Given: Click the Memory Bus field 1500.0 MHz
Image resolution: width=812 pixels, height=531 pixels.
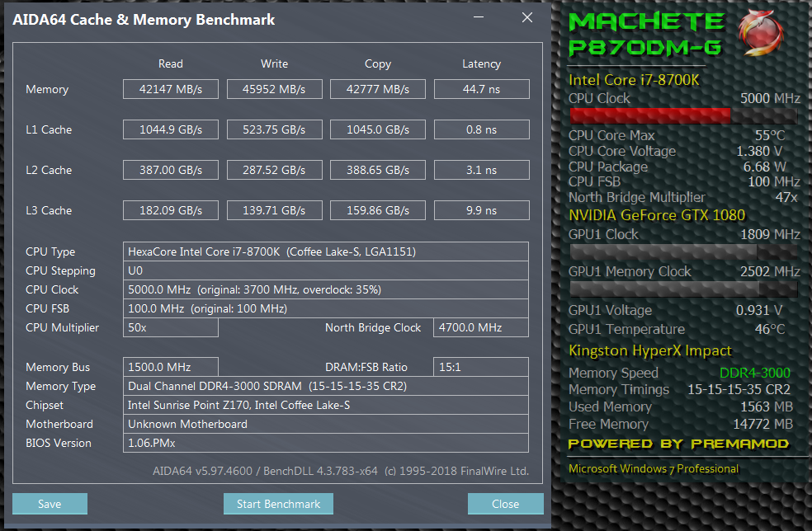Looking at the screenshot, I should click(170, 367).
